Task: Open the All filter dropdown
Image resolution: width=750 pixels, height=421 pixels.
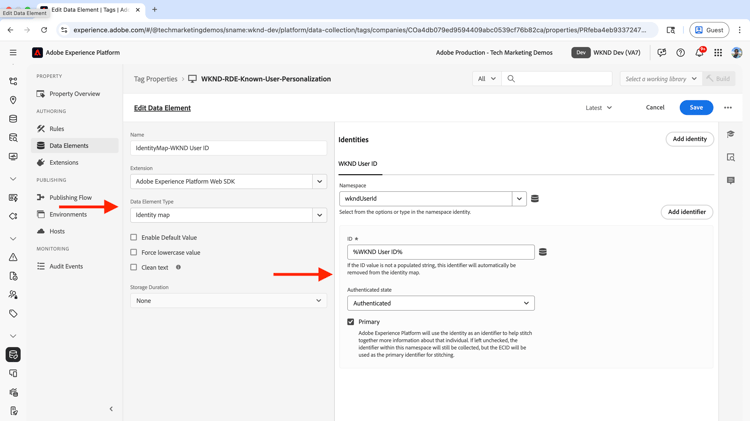Action: pos(486,79)
